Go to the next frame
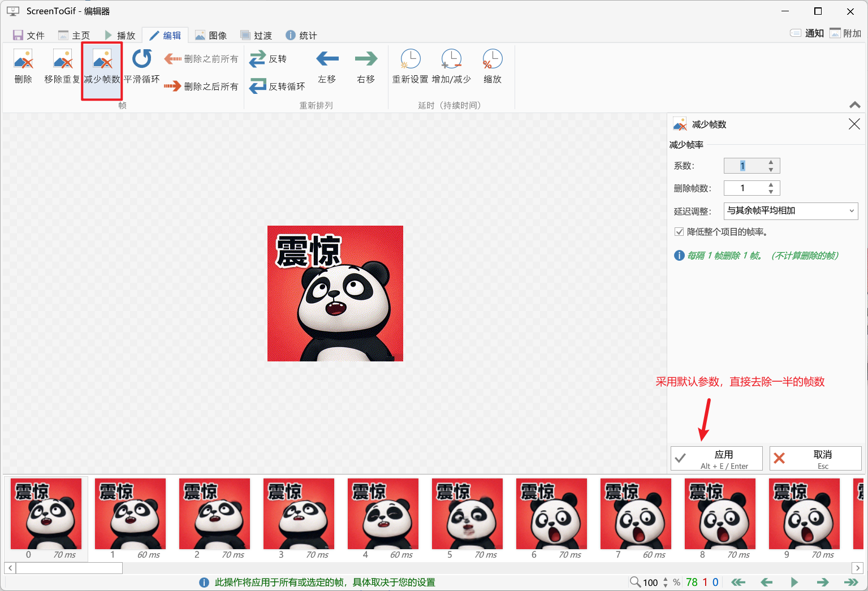Viewport: 868px width, 591px height. pos(823,582)
